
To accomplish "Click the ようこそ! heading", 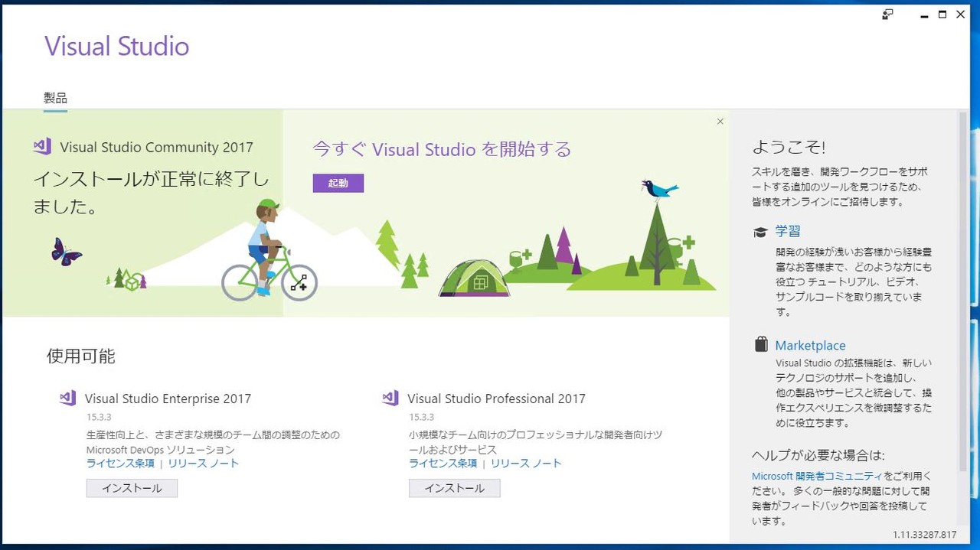I will 789,148.
